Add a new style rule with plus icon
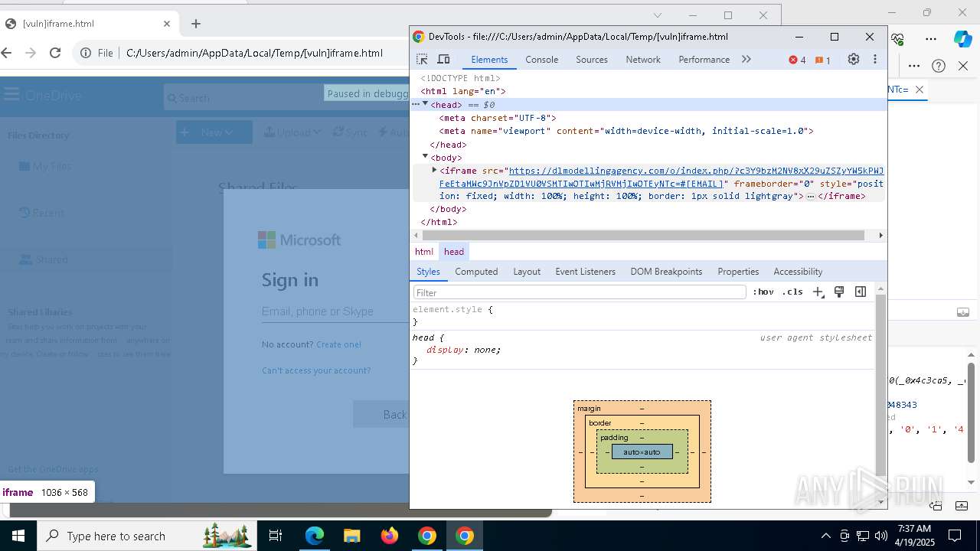This screenshot has height=551, width=980. point(818,292)
